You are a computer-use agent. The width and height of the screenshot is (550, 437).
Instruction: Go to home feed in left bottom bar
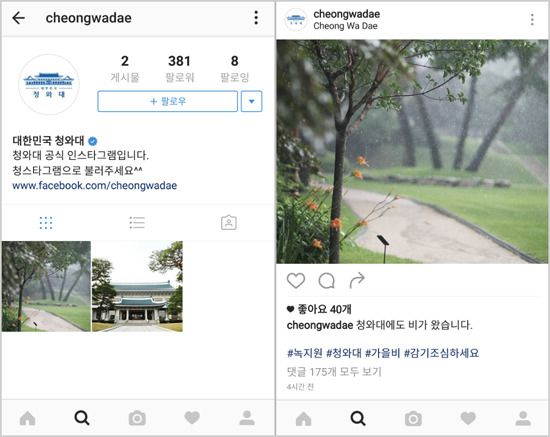click(27, 418)
